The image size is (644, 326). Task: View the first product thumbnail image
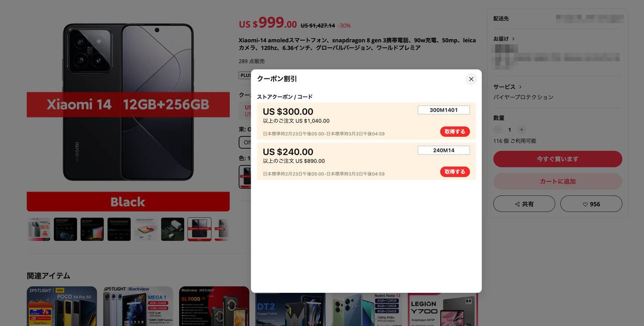click(39, 229)
